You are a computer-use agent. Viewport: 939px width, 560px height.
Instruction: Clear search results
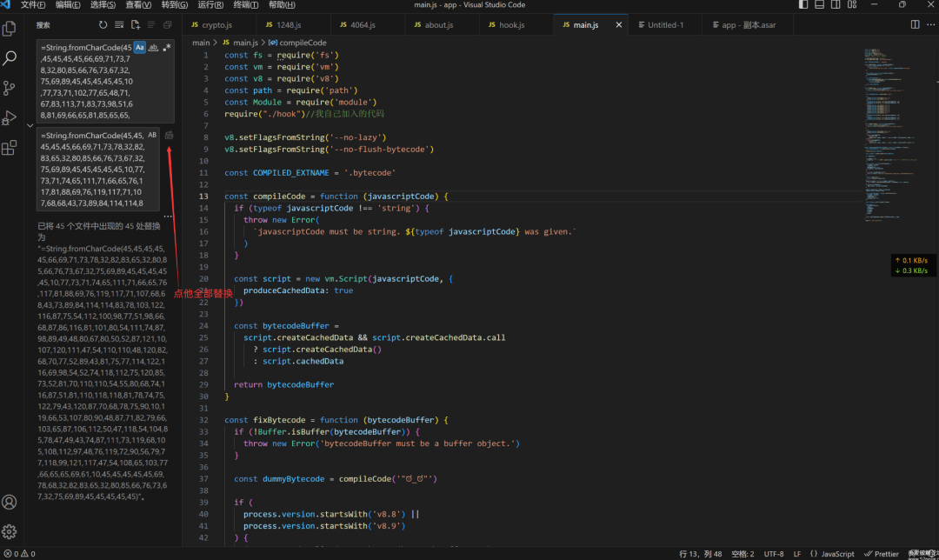(119, 25)
